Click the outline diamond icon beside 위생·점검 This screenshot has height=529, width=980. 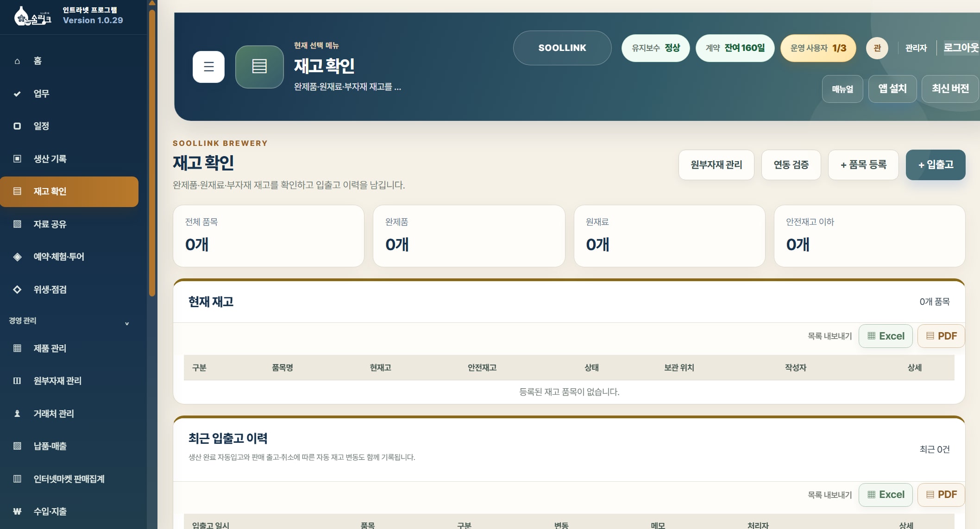17,290
